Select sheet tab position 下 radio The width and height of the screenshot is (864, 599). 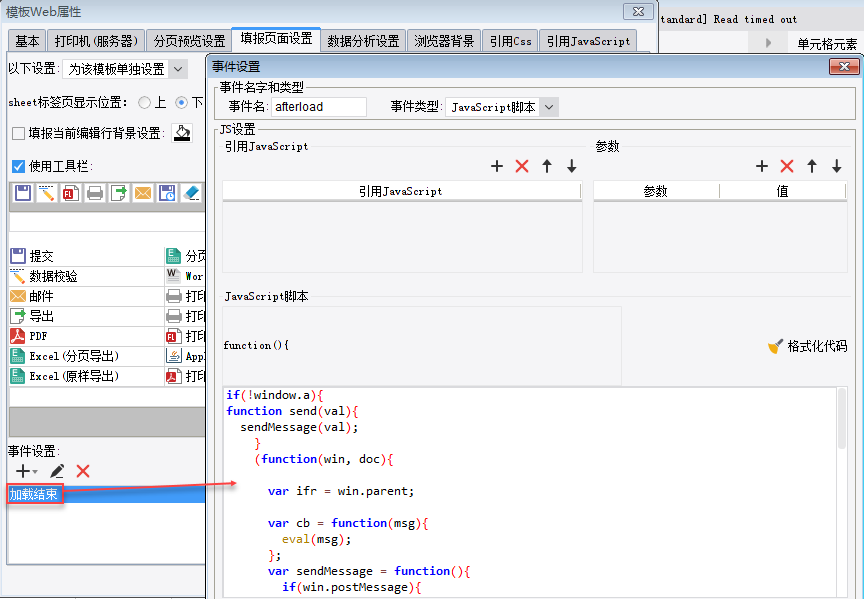click(181, 102)
